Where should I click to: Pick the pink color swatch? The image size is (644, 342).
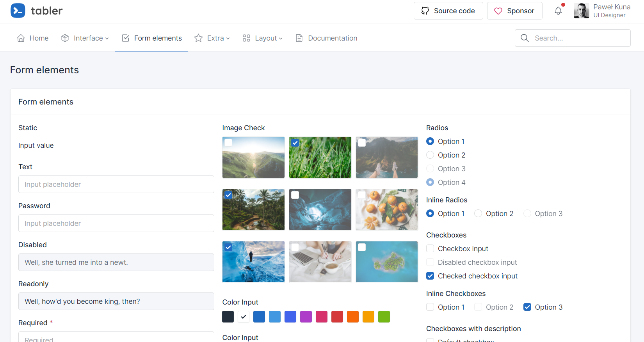pos(322,317)
